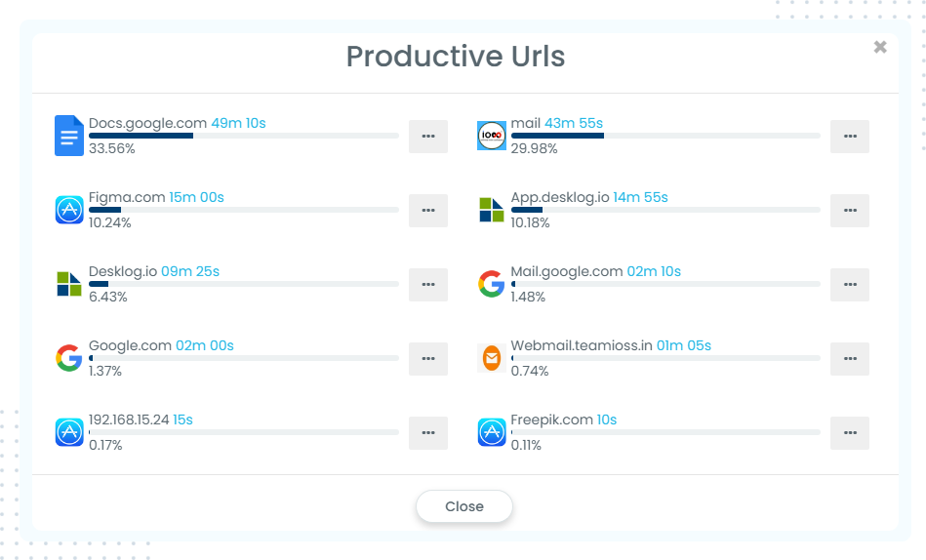Screen dimensions: 926x560
Task: Click the Productive Urls dialog title
Action: click(x=456, y=56)
